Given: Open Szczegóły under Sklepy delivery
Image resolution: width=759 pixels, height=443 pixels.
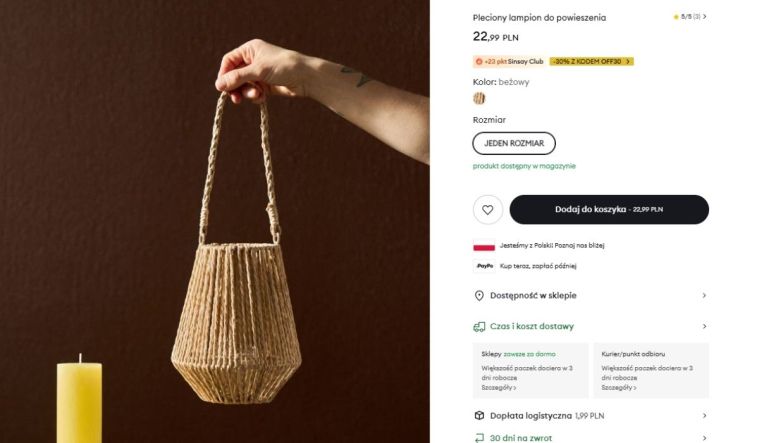Looking at the screenshot, I should pyautogui.click(x=499, y=388).
